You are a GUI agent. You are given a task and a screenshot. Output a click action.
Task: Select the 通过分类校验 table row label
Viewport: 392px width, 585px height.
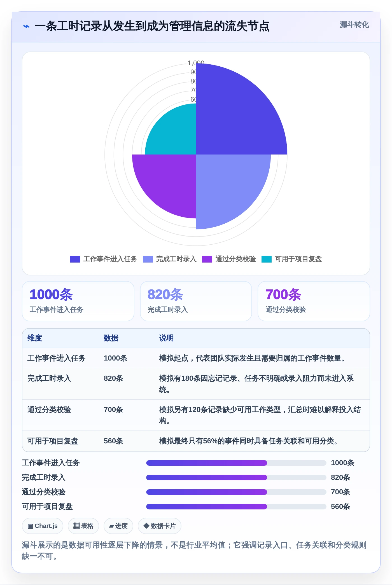coord(49,410)
